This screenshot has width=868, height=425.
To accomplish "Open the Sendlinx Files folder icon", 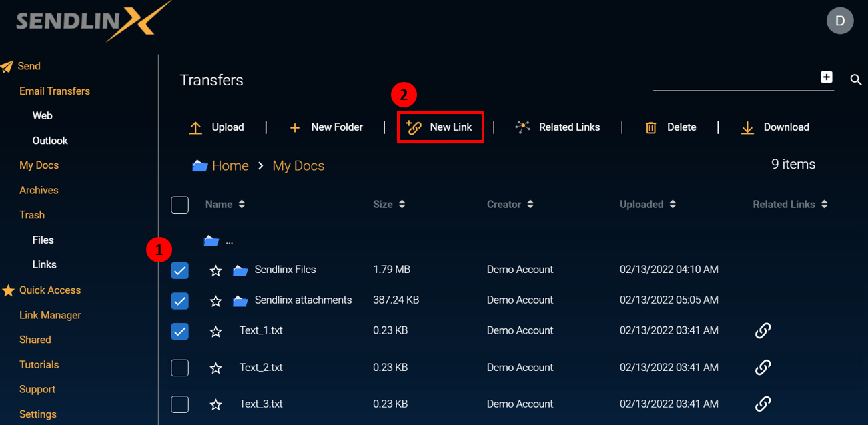I will click(240, 270).
